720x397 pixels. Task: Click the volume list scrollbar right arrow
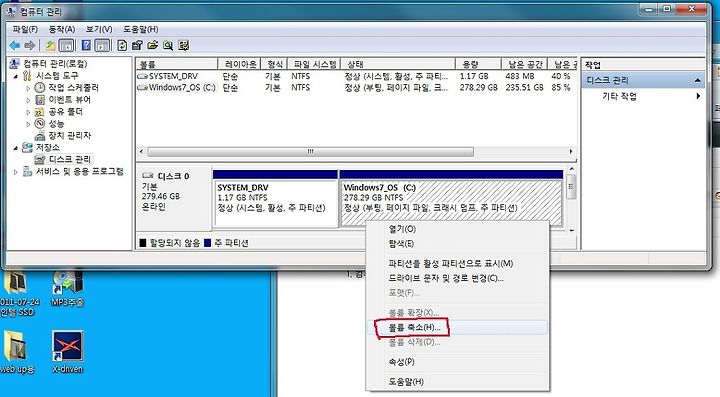click(571, 151)
